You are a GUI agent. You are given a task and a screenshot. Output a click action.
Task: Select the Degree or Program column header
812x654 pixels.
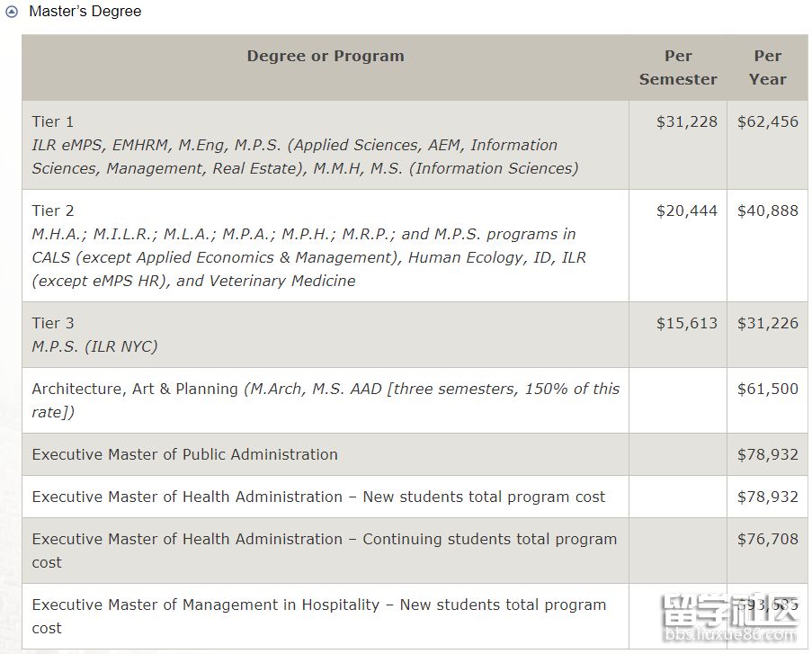point(326,56)
